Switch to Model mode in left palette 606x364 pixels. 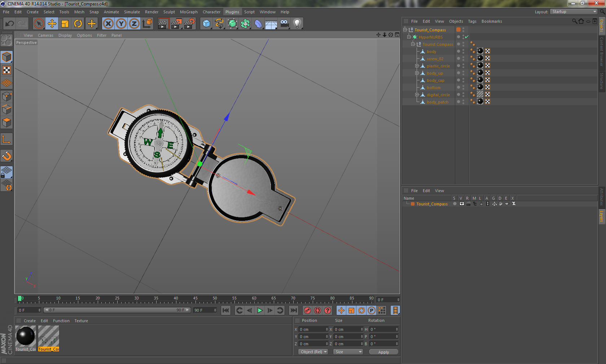coord(7,57)
